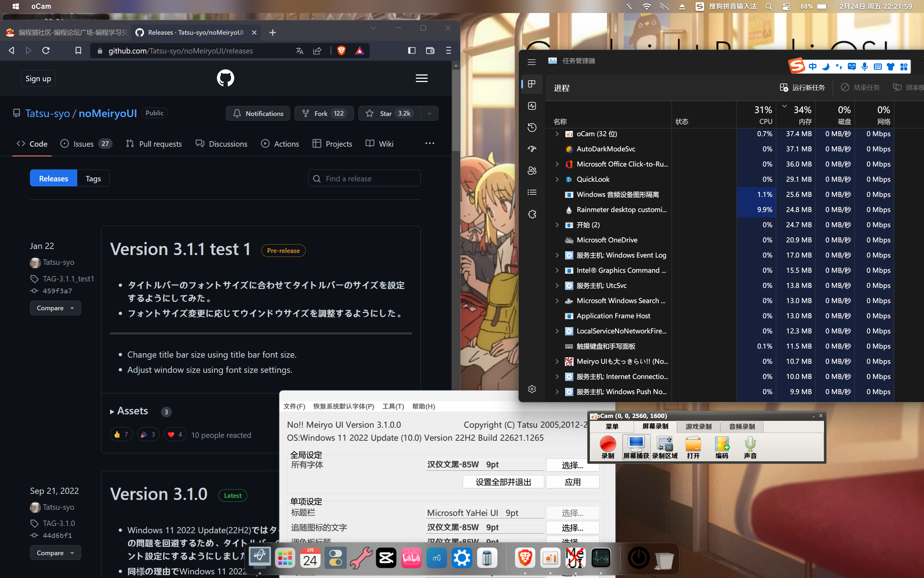The image size is (924, 578).
Task: Open App history in Task Manager sidebar
Action: (x=532, y=127)
